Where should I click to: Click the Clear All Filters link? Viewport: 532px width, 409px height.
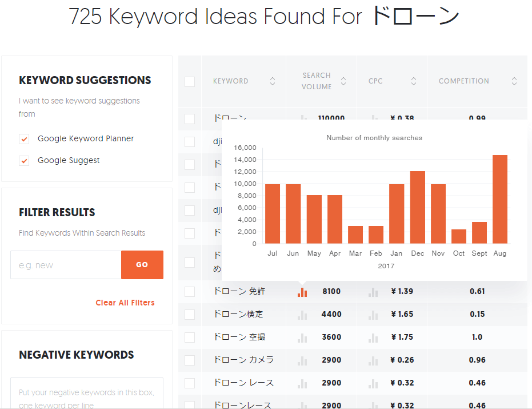[x=125, y=303]
